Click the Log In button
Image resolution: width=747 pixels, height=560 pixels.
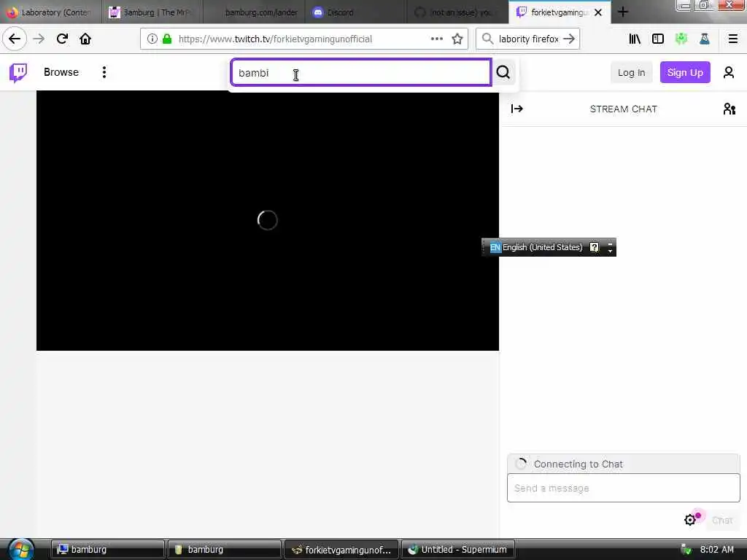pos(631,72)
